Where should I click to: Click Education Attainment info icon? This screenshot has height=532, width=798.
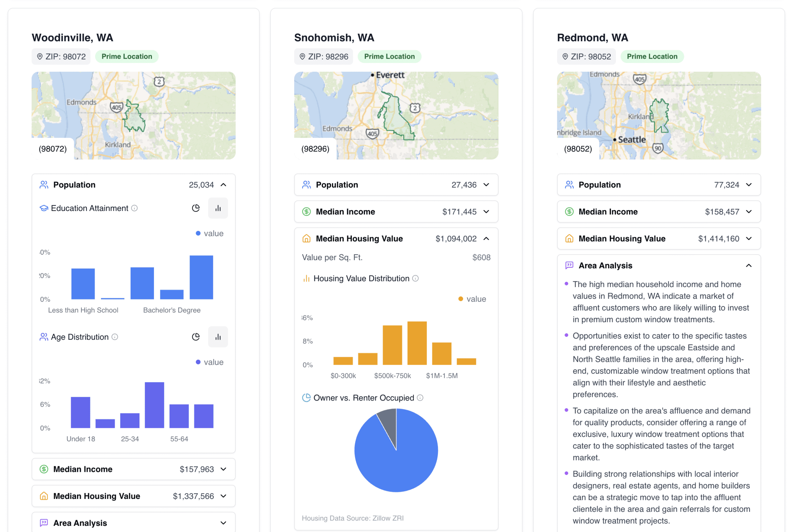[x=134, y=208]
